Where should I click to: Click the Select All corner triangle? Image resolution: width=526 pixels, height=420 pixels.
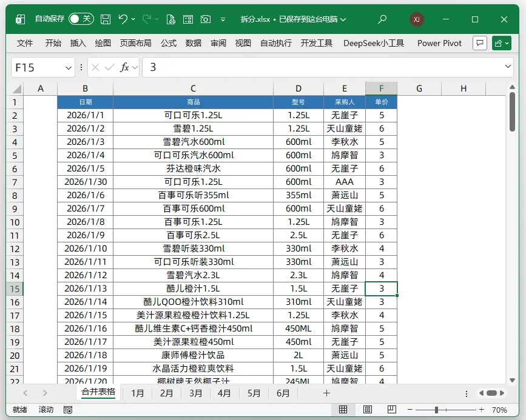click(17, 89)
